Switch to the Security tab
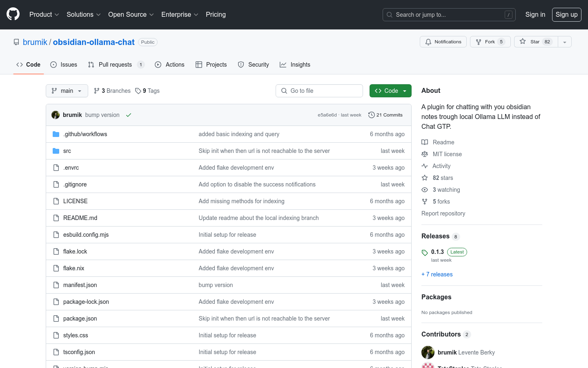 (253, 65)
